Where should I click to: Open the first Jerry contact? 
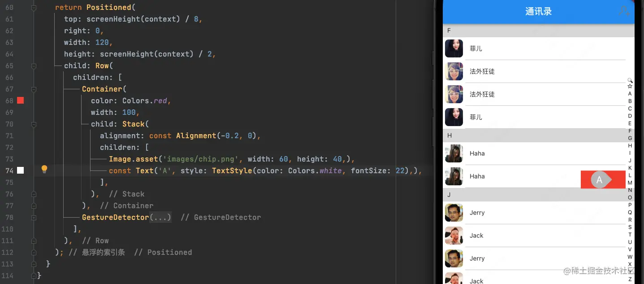[538, 213]
